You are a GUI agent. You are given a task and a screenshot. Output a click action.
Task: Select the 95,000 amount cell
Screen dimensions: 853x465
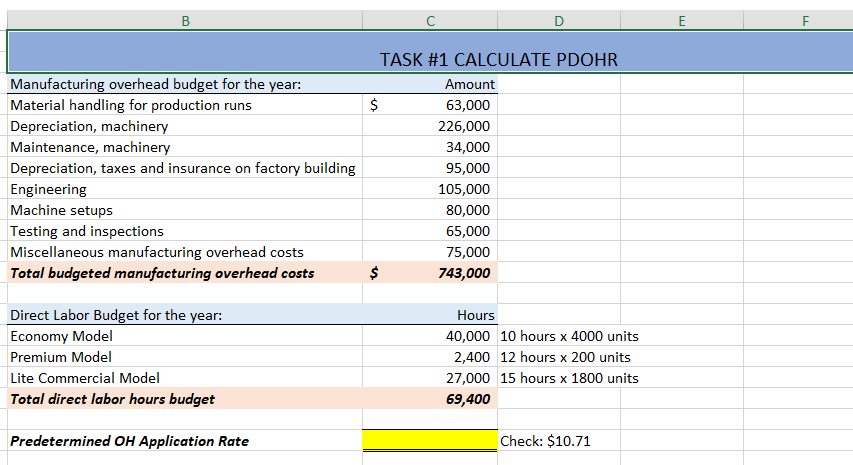point(430,168)
